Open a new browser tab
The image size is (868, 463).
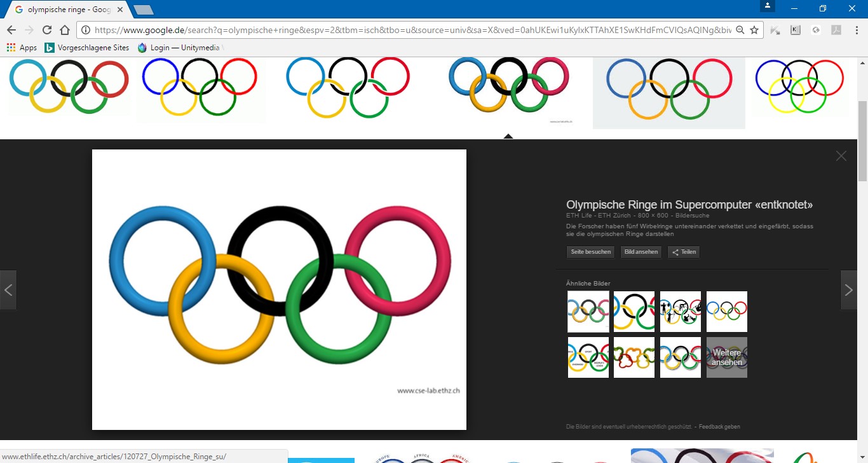pyautogui.click(x=144, y=10)
